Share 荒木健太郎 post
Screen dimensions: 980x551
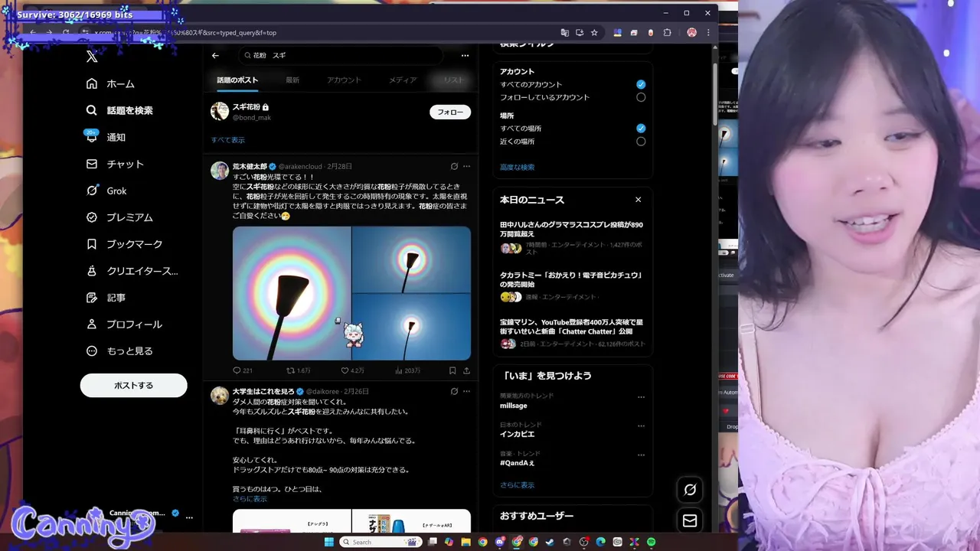(466, 370)
